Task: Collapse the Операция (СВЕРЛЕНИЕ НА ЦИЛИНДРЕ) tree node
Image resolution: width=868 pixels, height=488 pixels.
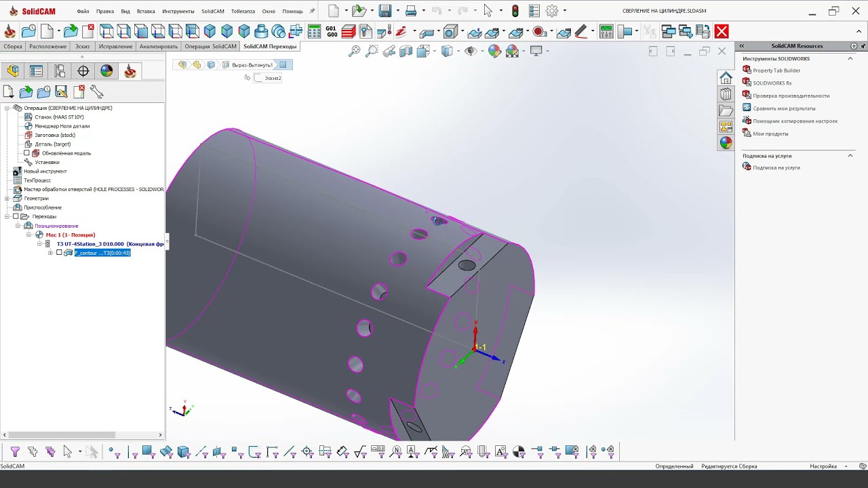Action: pyautogui.click(x=7, y=108)
